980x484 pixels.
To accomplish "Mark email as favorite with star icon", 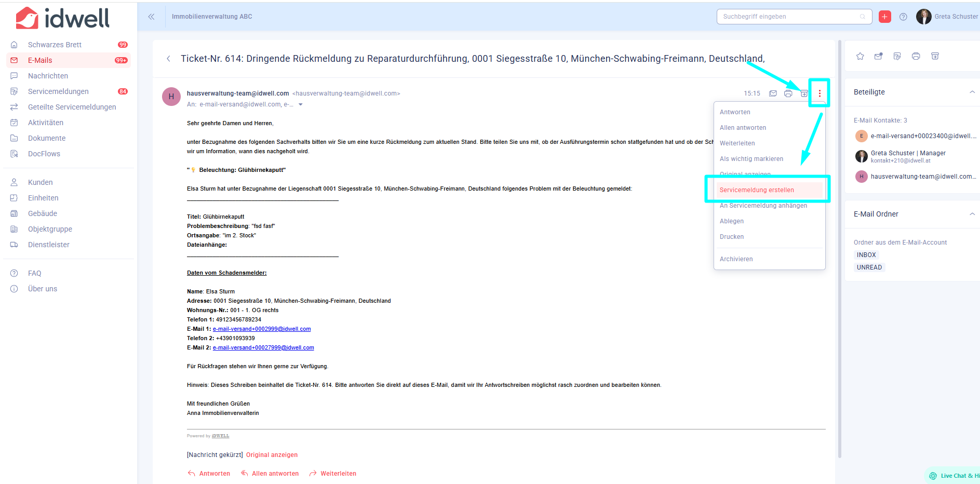I will pos(860,56).
